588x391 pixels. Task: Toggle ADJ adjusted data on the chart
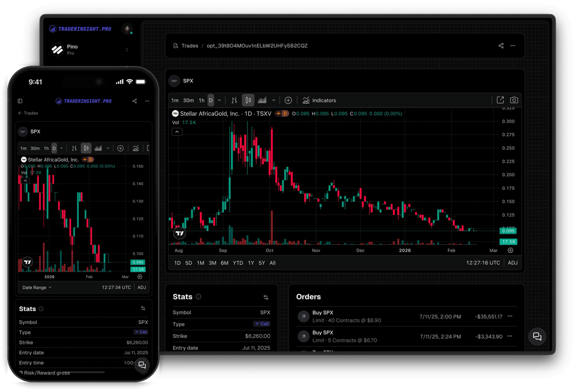[512, 263]
